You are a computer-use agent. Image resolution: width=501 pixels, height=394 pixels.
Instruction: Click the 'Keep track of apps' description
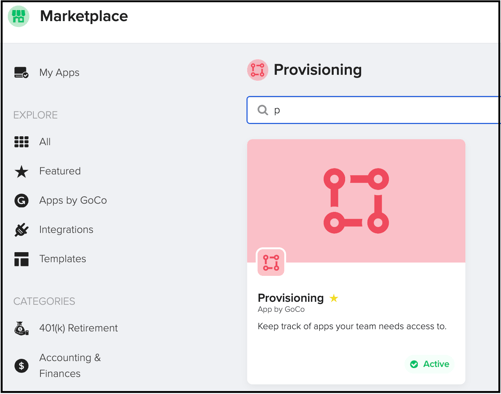352,326
